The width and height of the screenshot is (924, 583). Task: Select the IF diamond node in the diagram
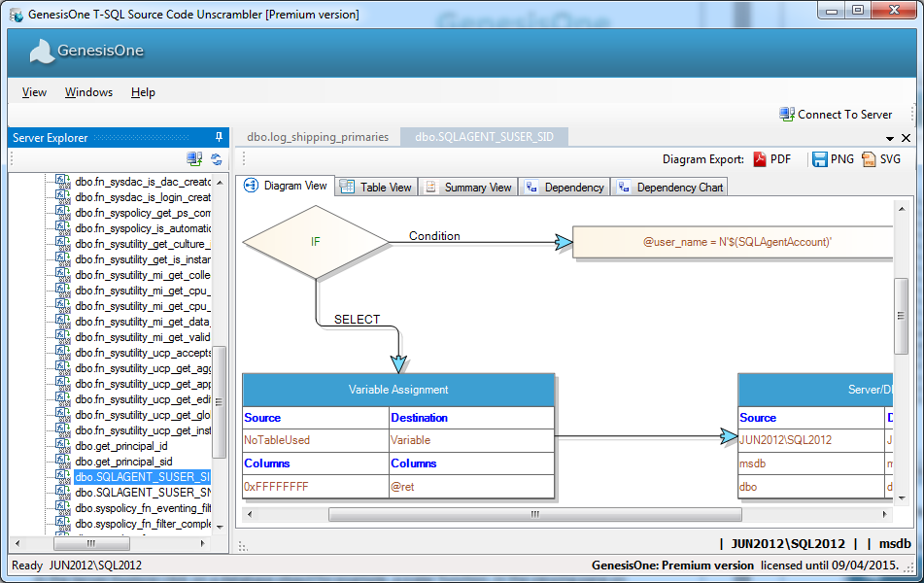pos(316,242)
